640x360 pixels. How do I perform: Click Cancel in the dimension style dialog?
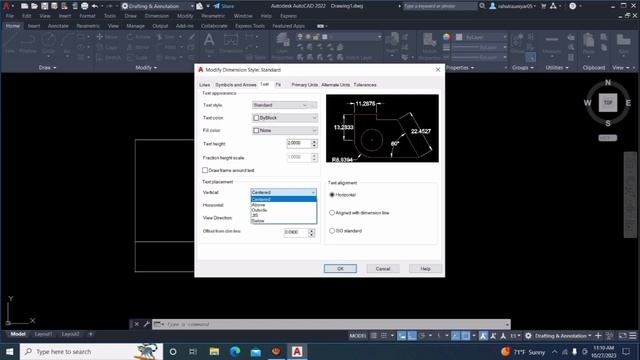(383, 269)
